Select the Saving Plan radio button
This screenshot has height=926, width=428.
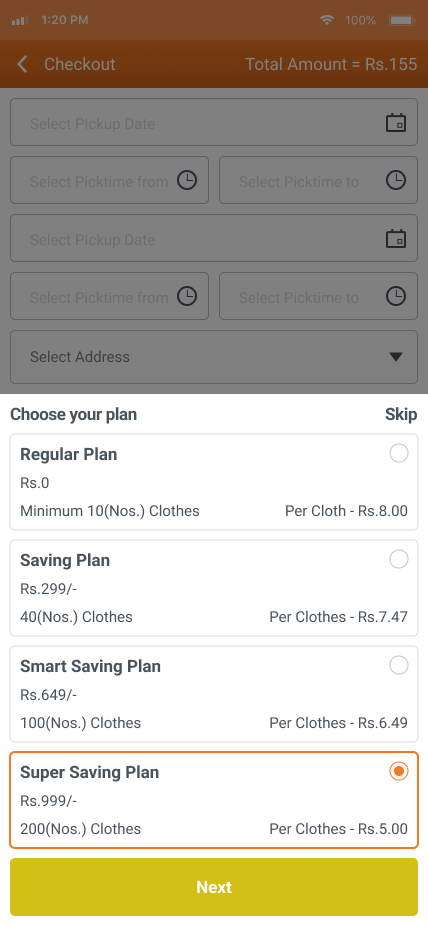pyautogui.click(x=399, y=559)
